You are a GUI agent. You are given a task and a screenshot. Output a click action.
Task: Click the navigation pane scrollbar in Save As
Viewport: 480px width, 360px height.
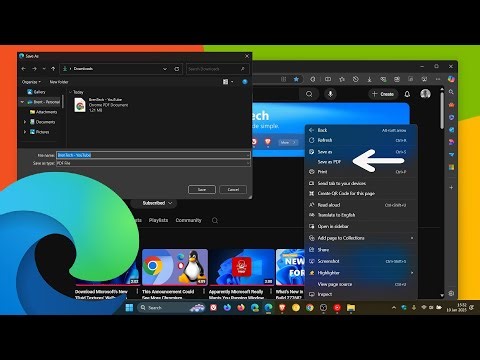[63, 102]
